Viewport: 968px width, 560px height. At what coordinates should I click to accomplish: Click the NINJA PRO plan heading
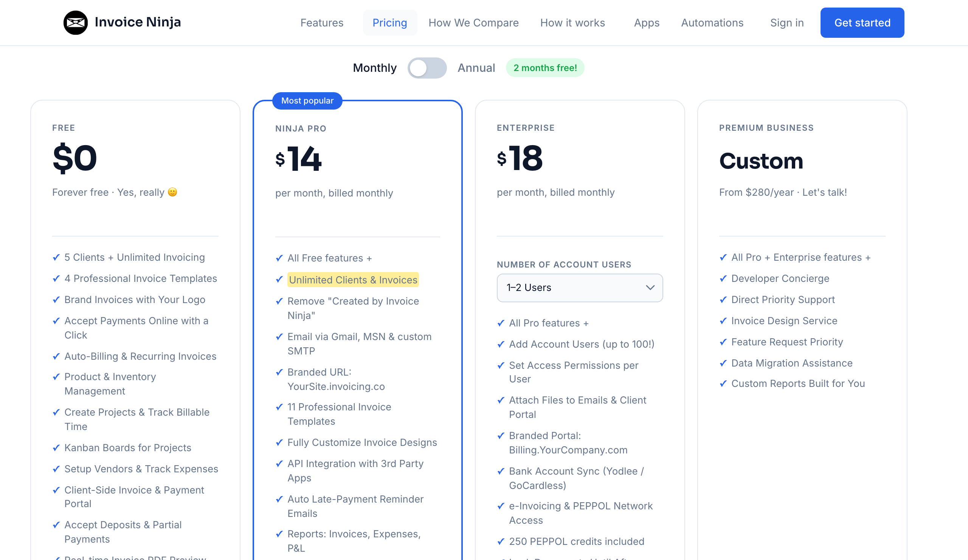pyautogui.click(x=301, y=128)
